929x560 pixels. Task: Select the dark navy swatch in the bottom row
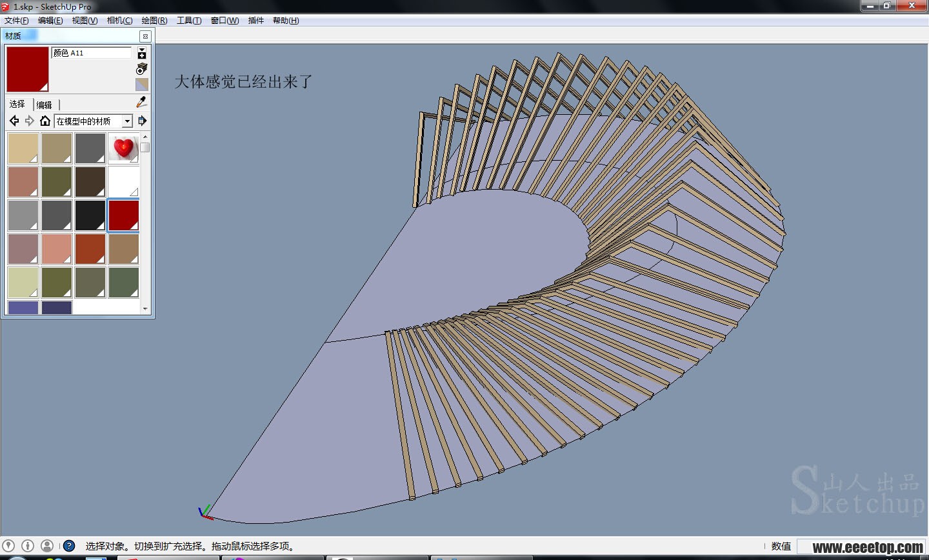coord(57,307)
